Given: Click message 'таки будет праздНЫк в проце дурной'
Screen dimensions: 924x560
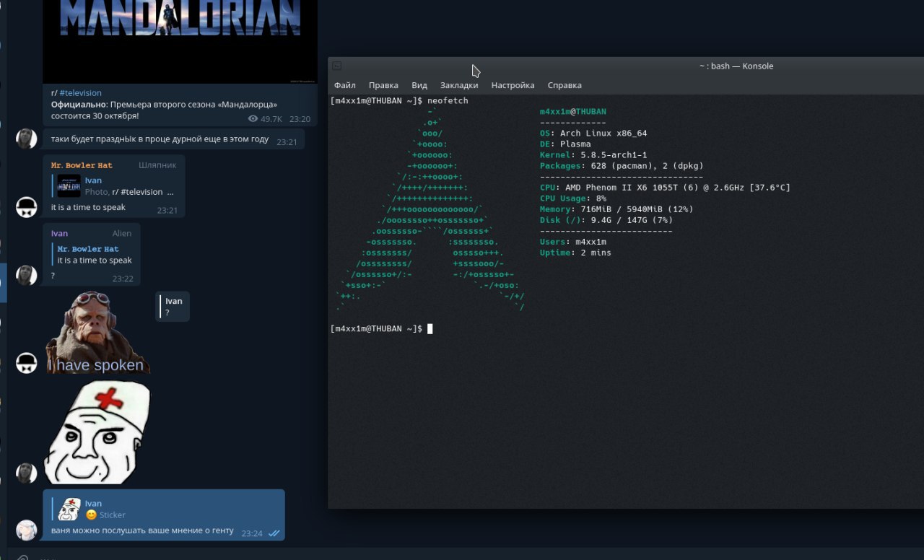Looking at the screenshot, I should pos(160,139).
